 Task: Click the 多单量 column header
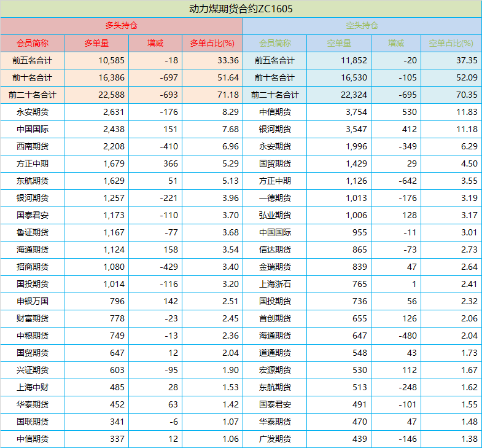click(96, 44)
